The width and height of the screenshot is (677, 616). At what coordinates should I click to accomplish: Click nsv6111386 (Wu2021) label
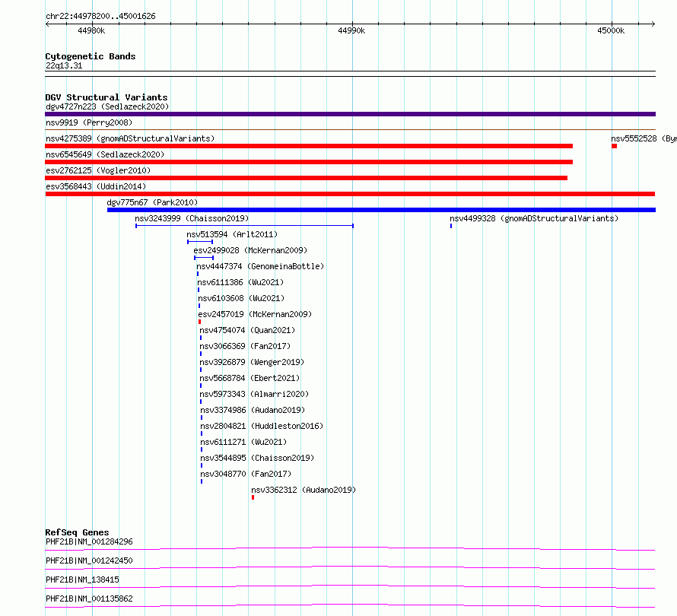(x=240, y=282)
